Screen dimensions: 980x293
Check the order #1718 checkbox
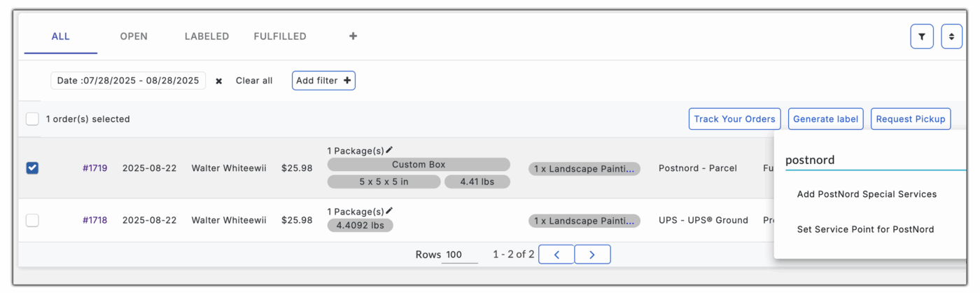32,220
